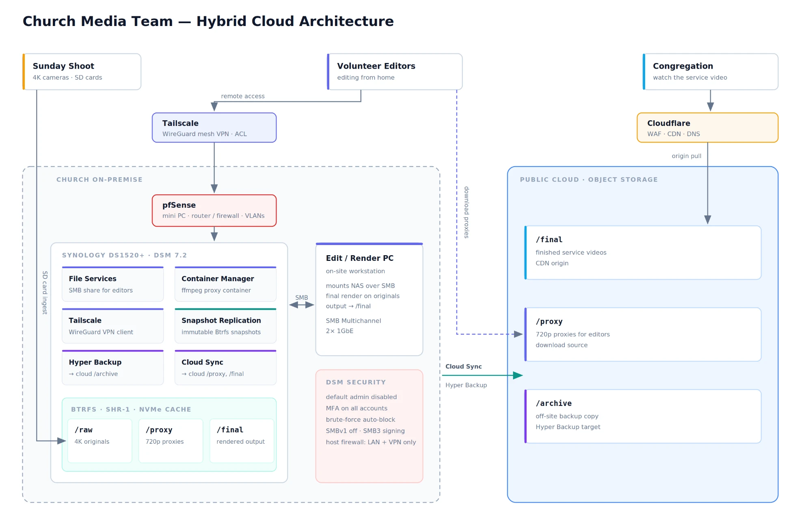
Task: Click the 'immutable Btrfs snapshots' text
Action: [x=221, y=332]
